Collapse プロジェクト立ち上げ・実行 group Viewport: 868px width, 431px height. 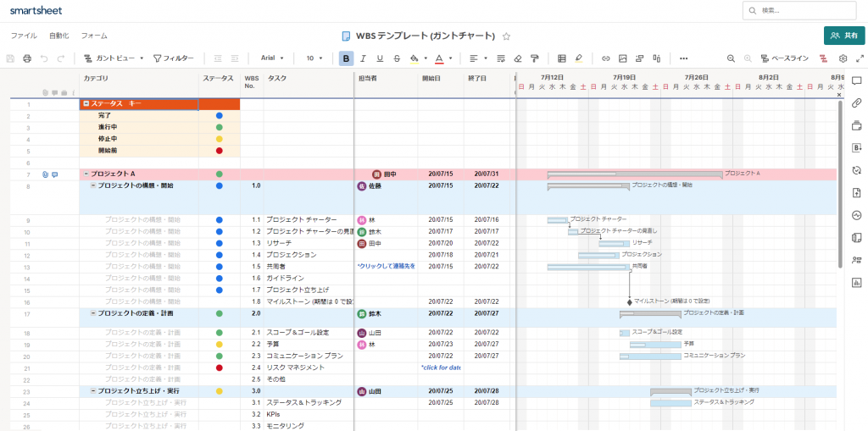[93, 390]
